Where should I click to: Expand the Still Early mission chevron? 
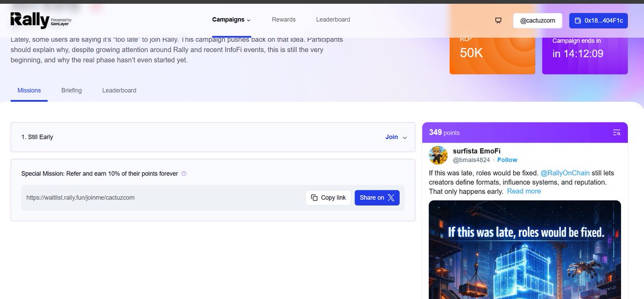click(x=405, y=138)
